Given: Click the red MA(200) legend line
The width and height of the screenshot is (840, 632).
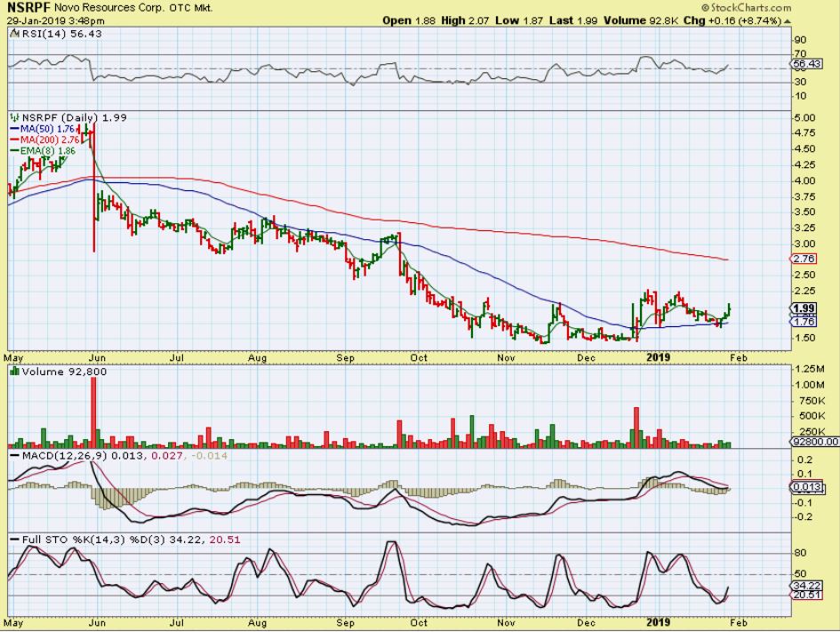Looking at the screenshot, I should (15, 140).
